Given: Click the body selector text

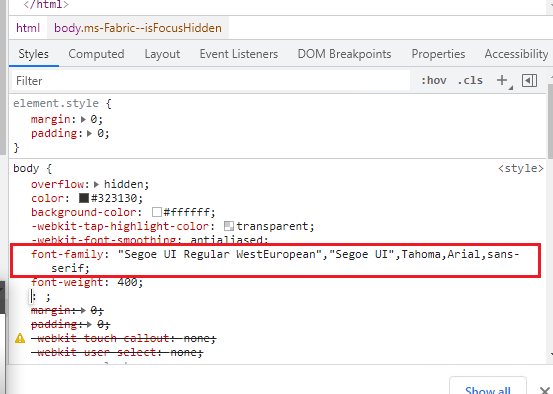Looking at the screenshot, I should [26, 168].
